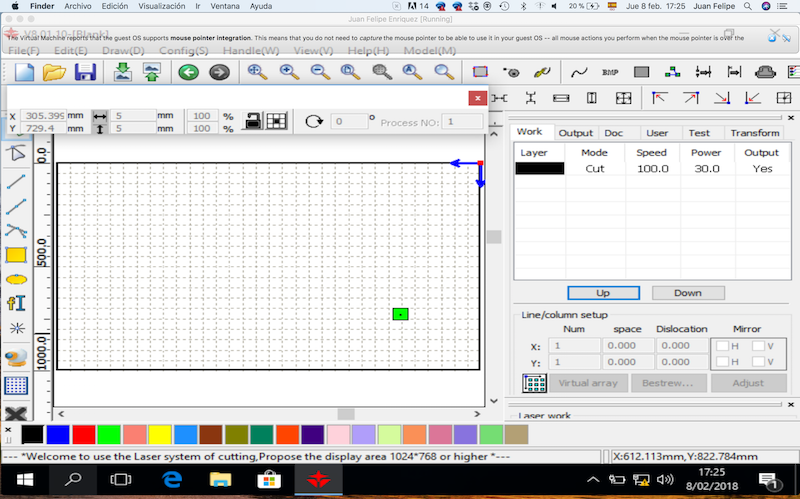Click the nine-point position grid icon

(x=277, y=121)
